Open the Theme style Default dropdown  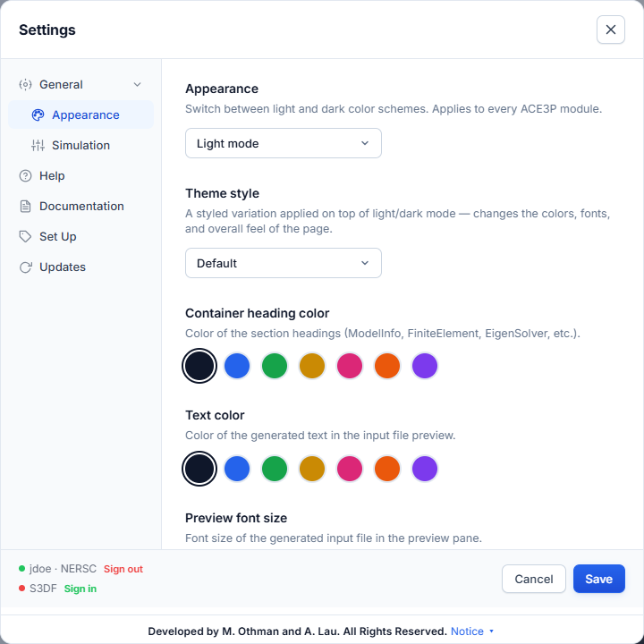284,263
